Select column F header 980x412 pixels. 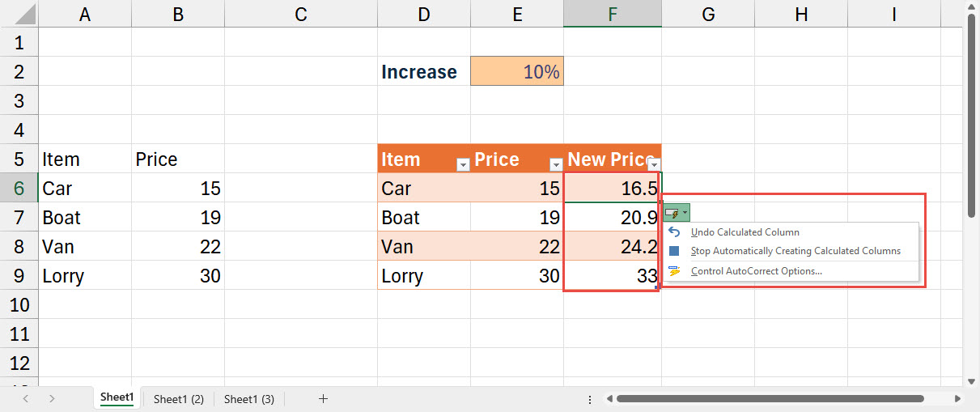pyautogui.click(x=612, y=14)
